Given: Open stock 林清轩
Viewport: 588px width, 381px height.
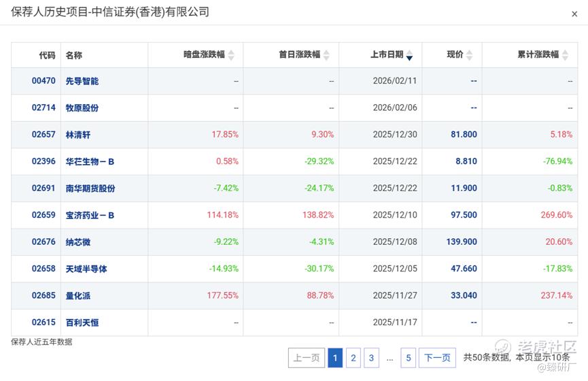Looking at the screenshot, I should 78,135.
